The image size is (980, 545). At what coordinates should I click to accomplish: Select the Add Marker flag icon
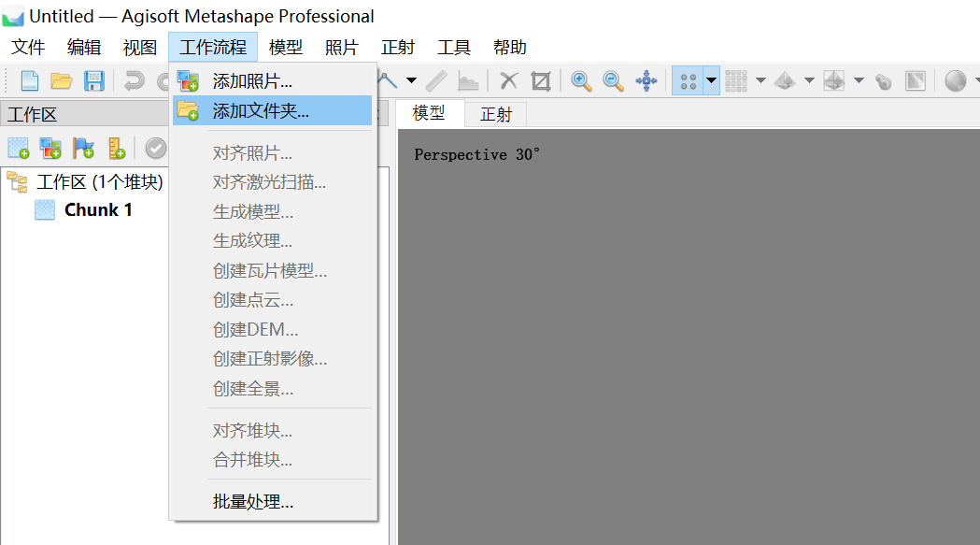coord(83,147)
